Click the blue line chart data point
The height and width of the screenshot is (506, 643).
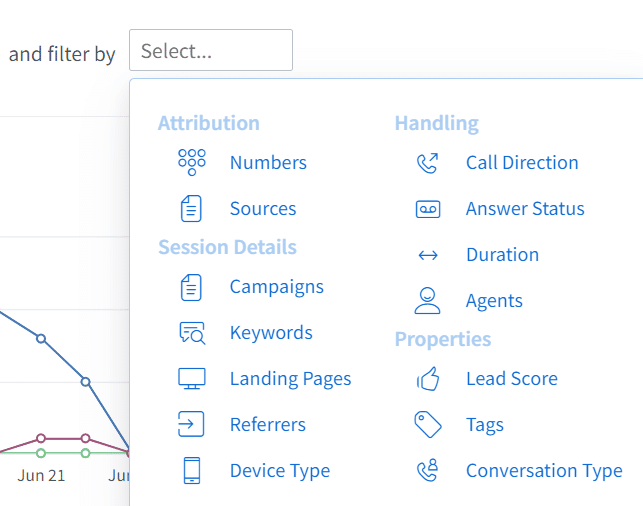(41, 338)
